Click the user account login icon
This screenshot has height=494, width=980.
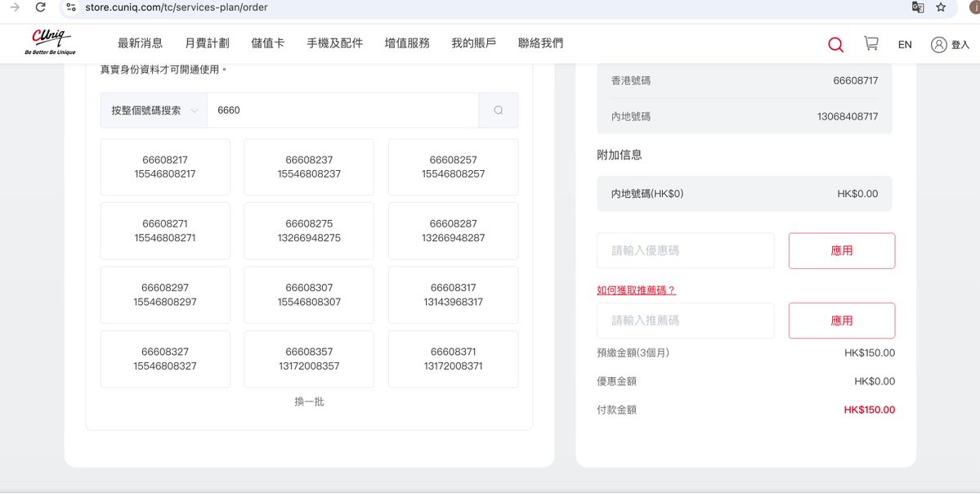point(939,44)
